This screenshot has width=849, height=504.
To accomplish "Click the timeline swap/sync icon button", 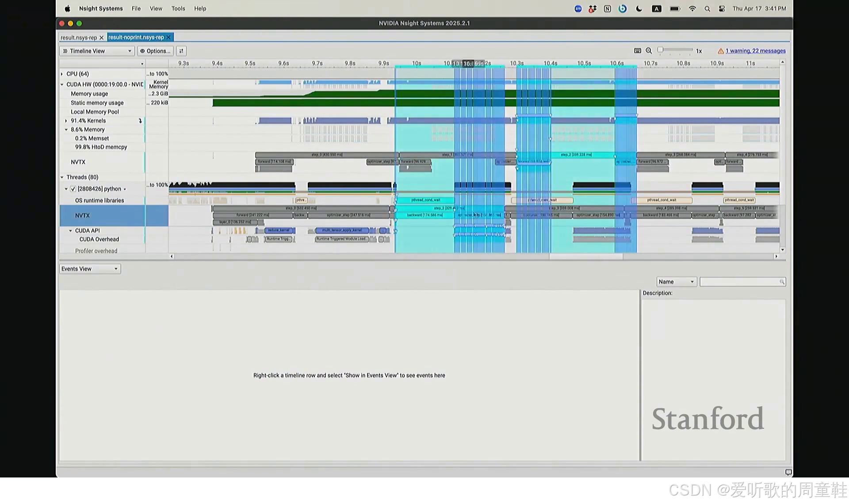I will [181, 51].
